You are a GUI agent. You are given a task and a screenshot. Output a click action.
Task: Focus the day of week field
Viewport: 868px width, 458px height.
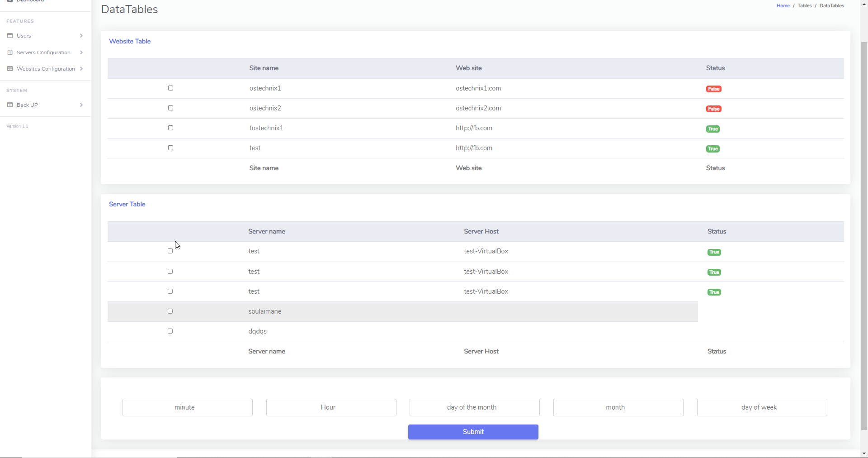point(762,407)
